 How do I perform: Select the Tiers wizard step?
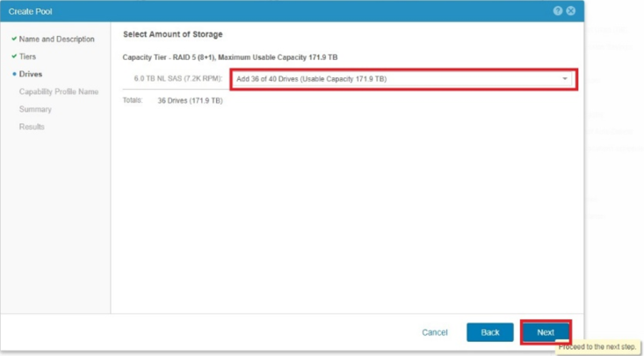(x=28, y=56)
